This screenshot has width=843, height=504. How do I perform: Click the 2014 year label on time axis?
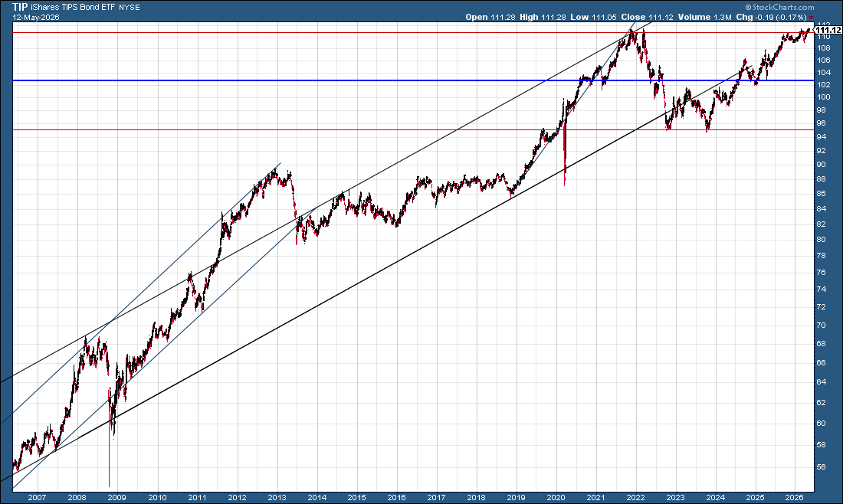(x=317, y=498)
